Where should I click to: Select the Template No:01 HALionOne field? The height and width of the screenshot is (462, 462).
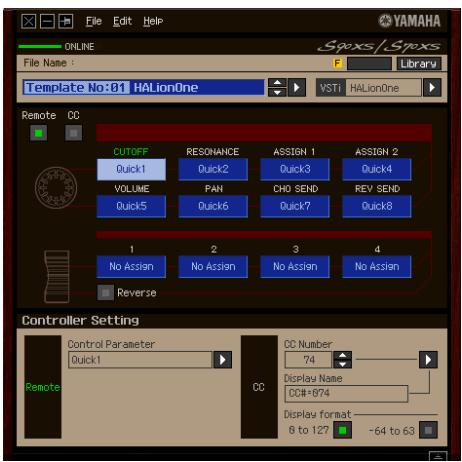pyautogui.click(x=143, y=88)
